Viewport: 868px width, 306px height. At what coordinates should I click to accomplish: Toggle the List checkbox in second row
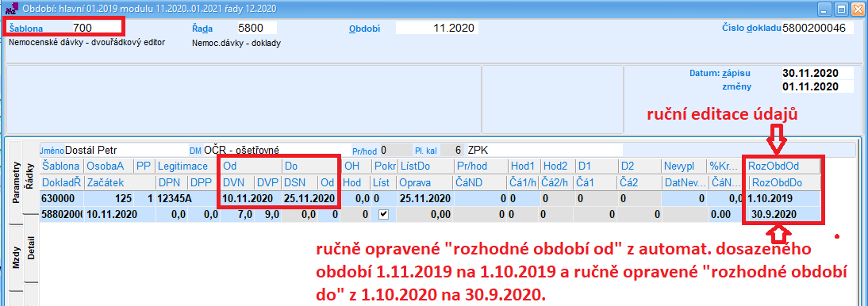[x=383, y=214]
